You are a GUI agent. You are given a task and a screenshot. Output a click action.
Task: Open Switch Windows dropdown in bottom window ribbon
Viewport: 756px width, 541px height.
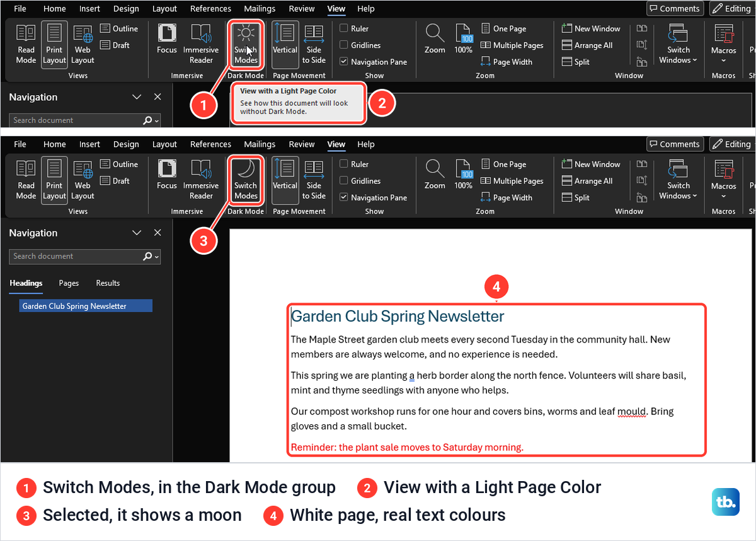pyautogui.click(x=679, y=180)
